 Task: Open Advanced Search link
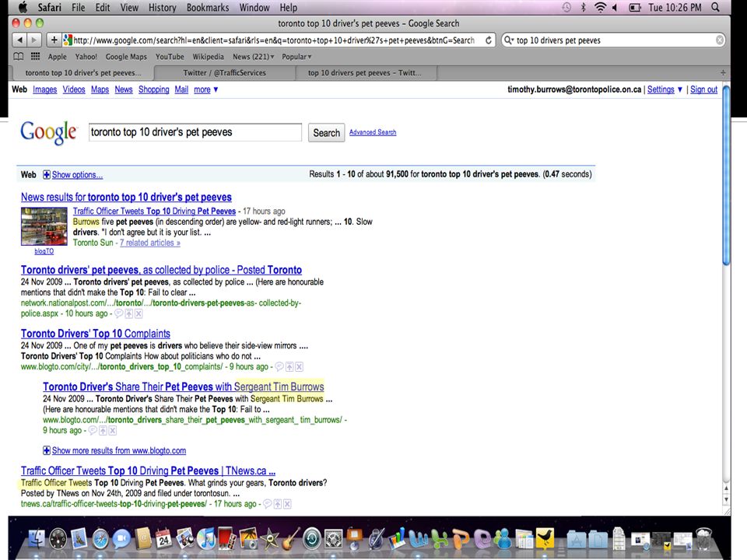(373, 132)
